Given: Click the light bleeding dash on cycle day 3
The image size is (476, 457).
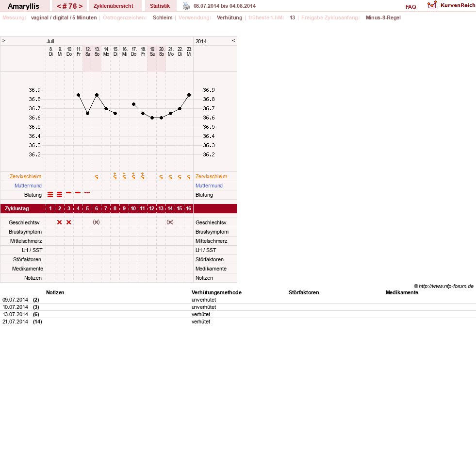Looking at the screenshot, I should pos(69,193).
